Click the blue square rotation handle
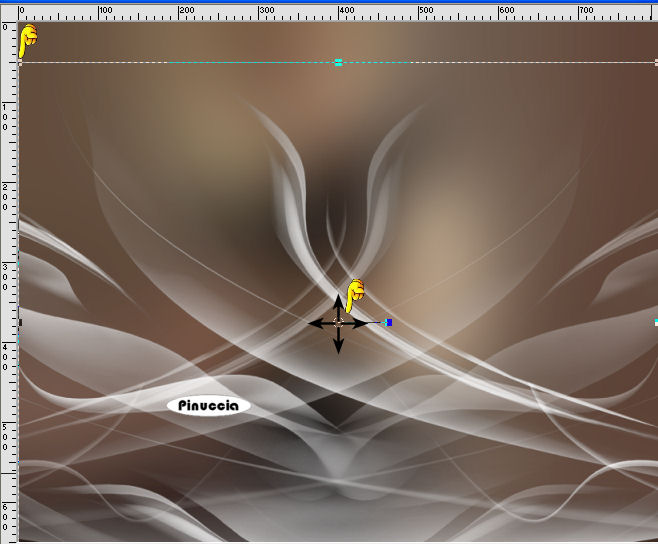The image size is (658, 544). 389,322
